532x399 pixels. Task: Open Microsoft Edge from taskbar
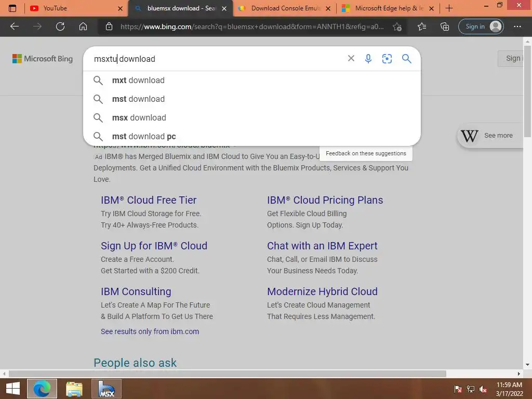(42, 389)
